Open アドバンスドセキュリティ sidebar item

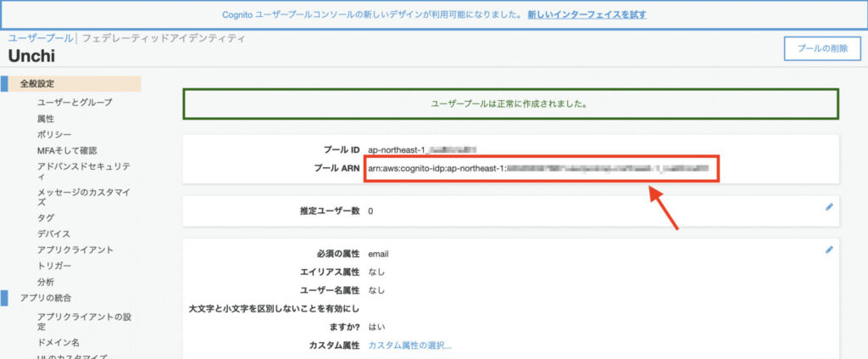84,171
